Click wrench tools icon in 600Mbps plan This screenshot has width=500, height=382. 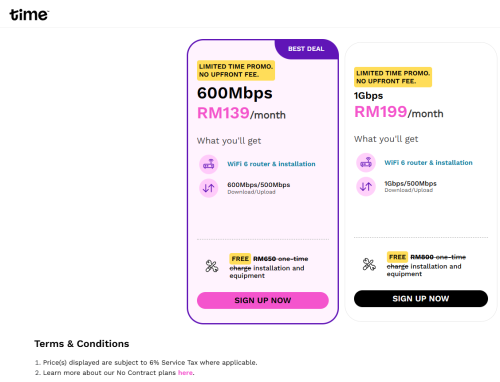[x=212, y=266]
